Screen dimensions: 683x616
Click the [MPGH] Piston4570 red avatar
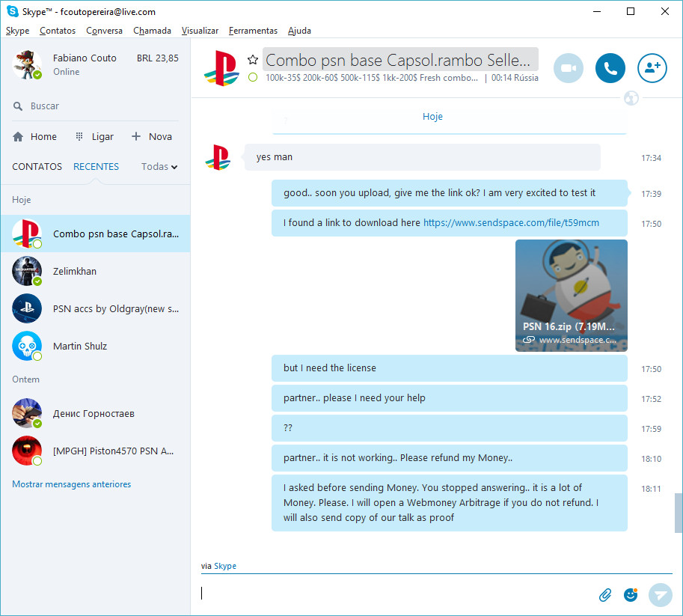coord(27,451)
